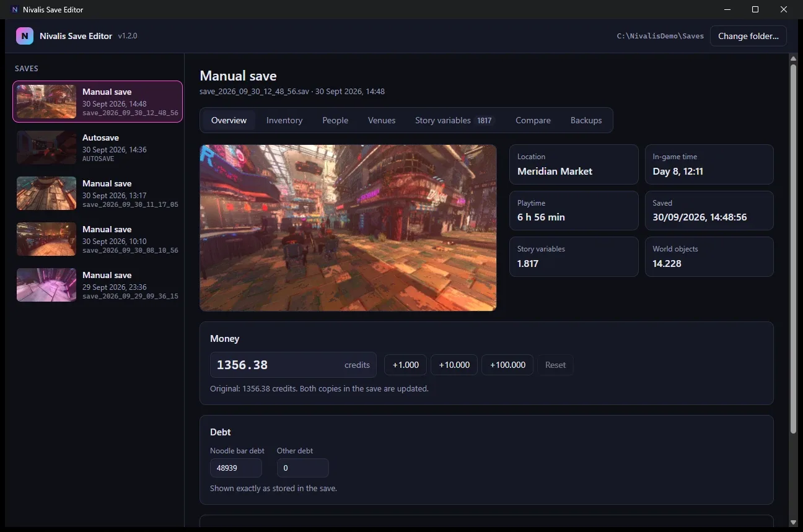This screenshot has width=803, height=532.
Task: Click the World objects value 14.228
Action: coord(668,263)
